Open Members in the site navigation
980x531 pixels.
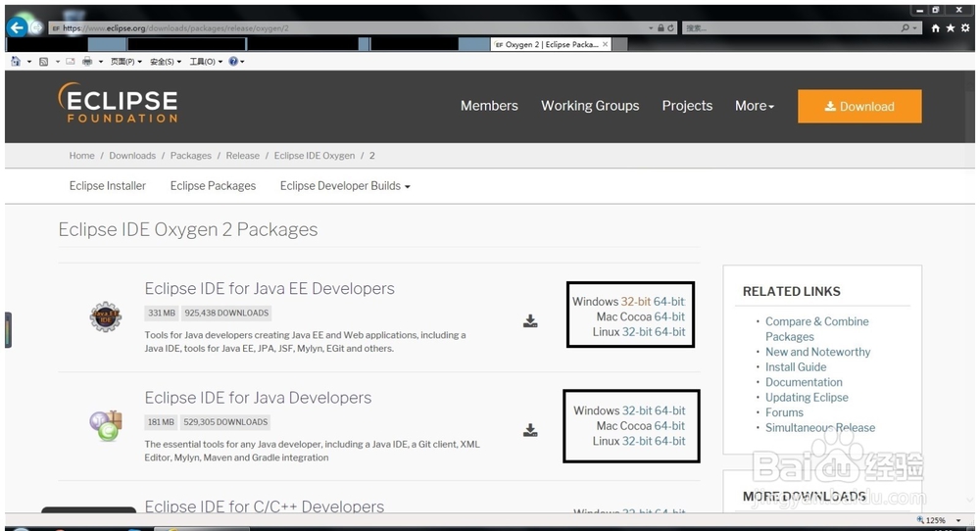point(489,106)
